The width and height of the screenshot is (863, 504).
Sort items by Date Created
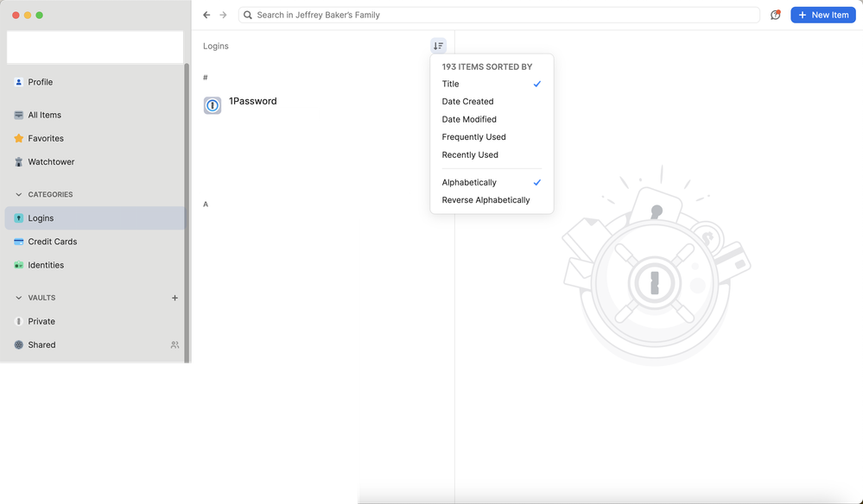coord(492,102)
